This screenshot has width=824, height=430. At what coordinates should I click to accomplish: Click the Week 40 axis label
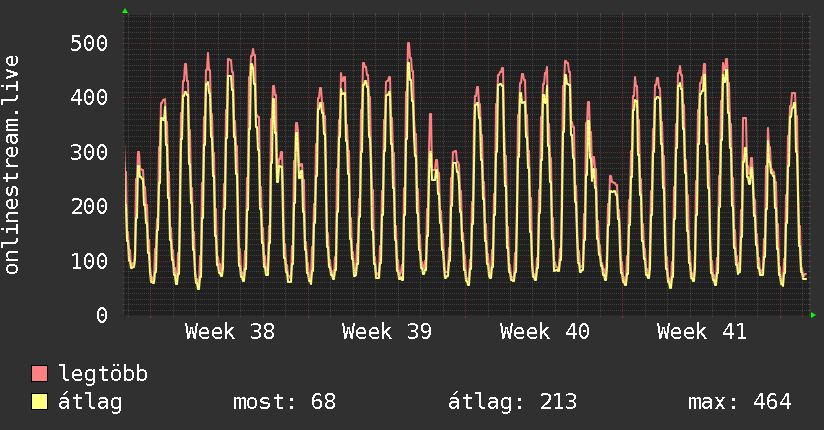point(544,332)
